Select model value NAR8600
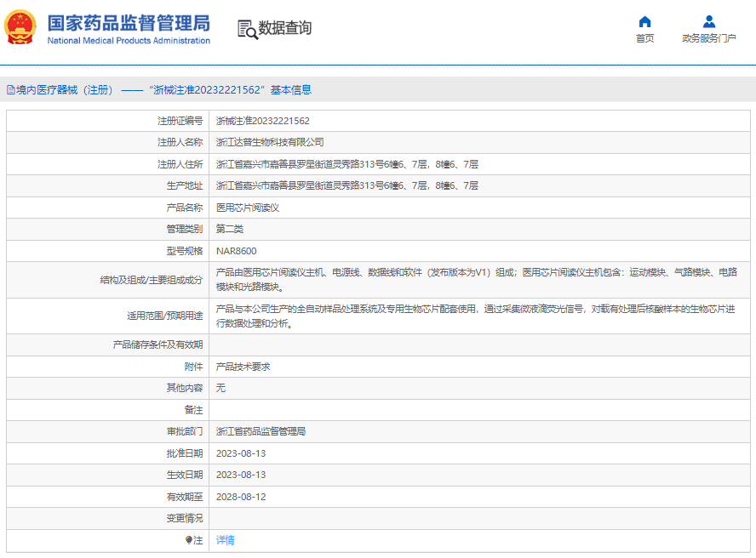This screenshot has height=558, width=756. [x=237, y=251]
